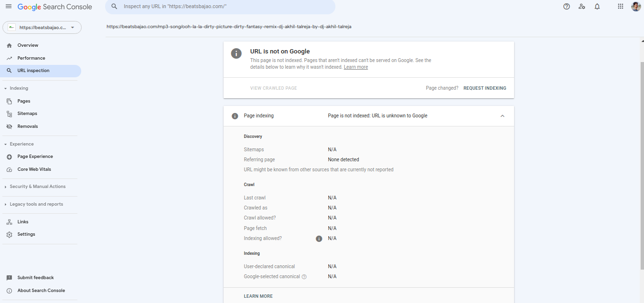Go to Overview in sidebar
Viewport: 644px width, 303px height.
[28, 45]
